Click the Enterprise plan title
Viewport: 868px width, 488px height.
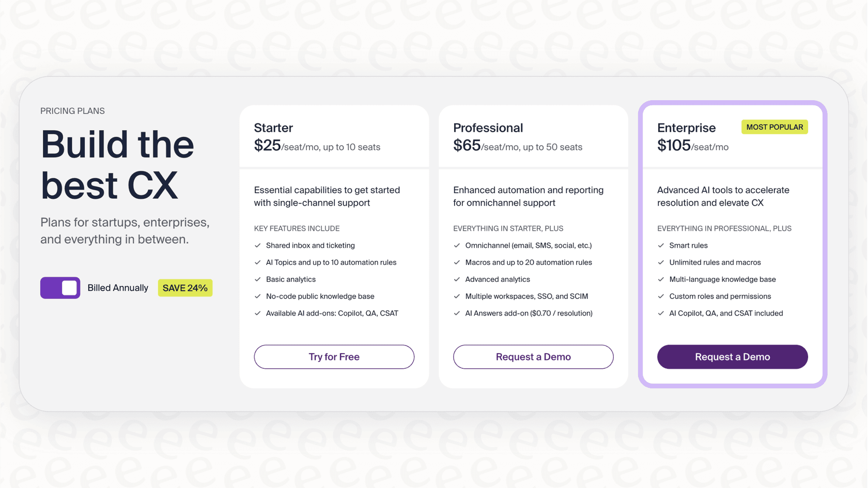tap(686, 128)
